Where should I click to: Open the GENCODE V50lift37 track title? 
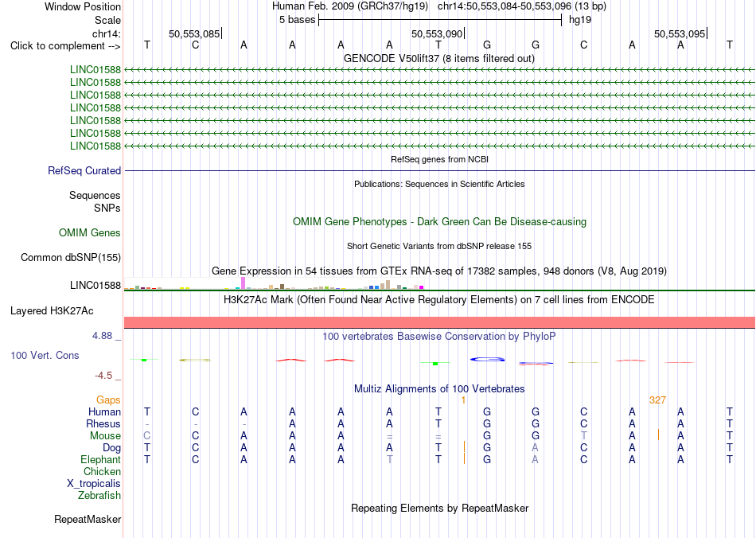[439, 59]
